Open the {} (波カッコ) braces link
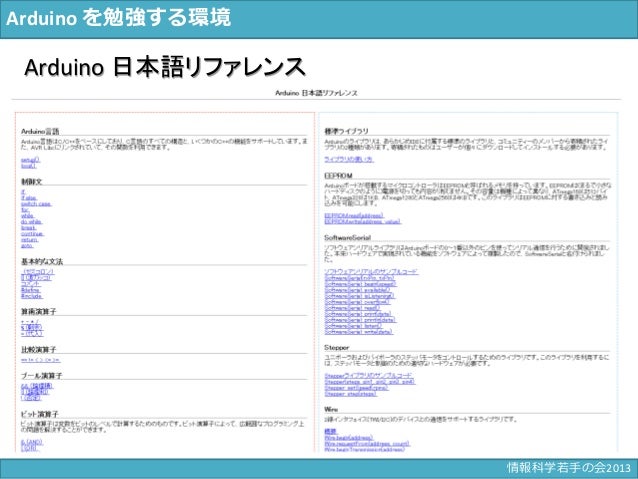Image resolution: width=638 pixels, height=479 pixels. coord(36,278)
